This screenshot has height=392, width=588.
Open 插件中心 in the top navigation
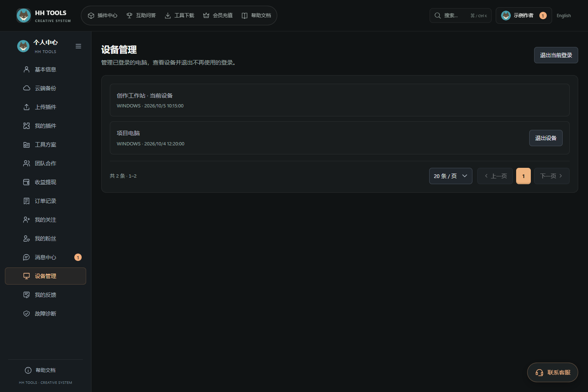pos(102,16)
